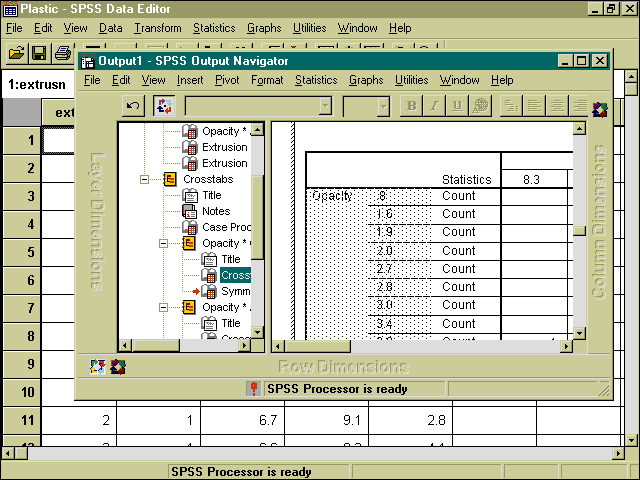Open the font size dropdown
Viewport: 640px width, 480px height.
tap(382, 106)
